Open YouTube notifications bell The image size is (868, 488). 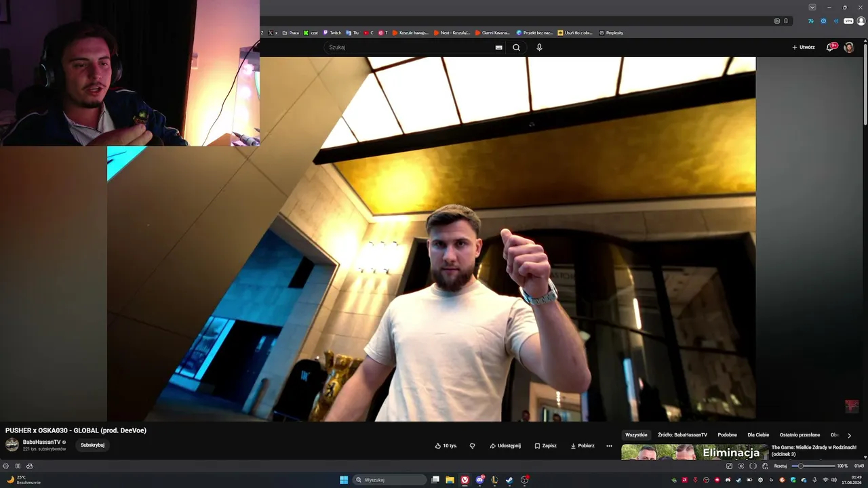coord(830,47)
